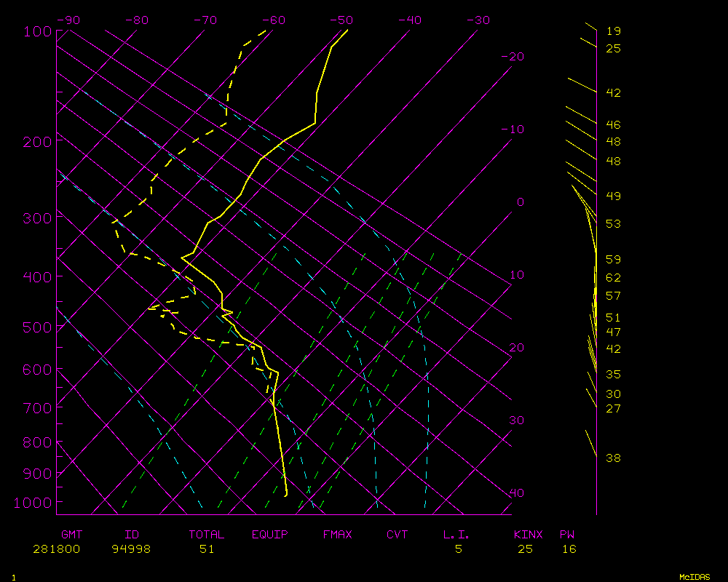728x582 pixels.
Task: Click the wind speed value 19
Action: [613, 31]
